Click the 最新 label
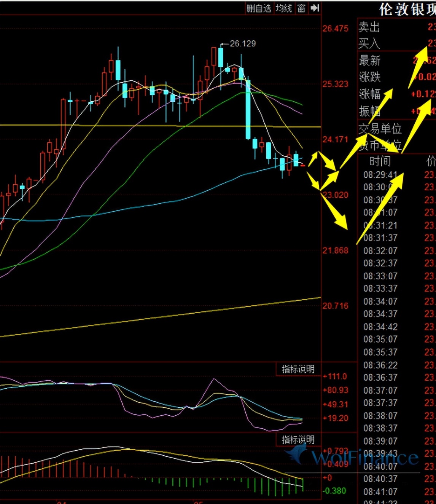 pos(370,61)
